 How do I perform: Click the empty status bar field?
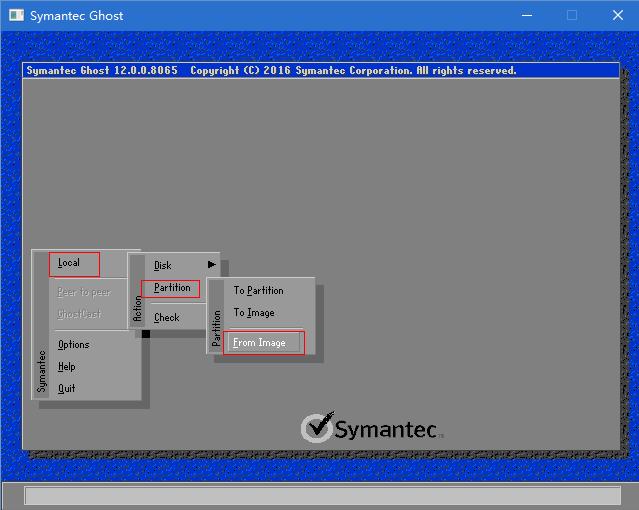point(322,495)
